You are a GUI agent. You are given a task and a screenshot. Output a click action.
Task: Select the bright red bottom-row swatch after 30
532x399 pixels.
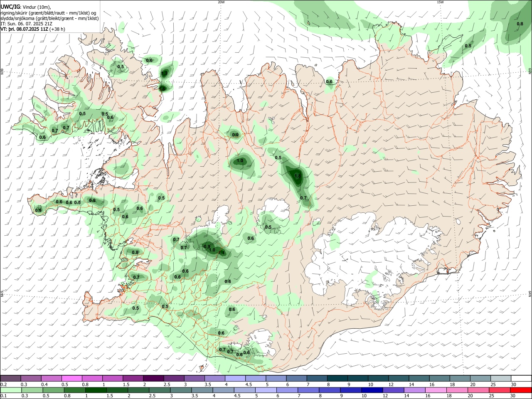click(x=521, y=390)
